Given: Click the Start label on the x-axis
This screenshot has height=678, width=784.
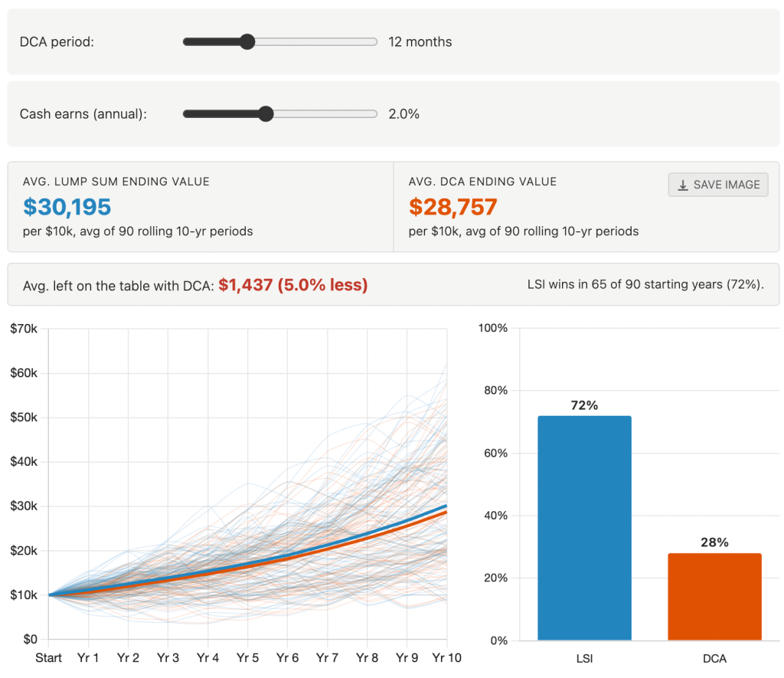Looking at the screenshot, I should click(x=49, y=658).
